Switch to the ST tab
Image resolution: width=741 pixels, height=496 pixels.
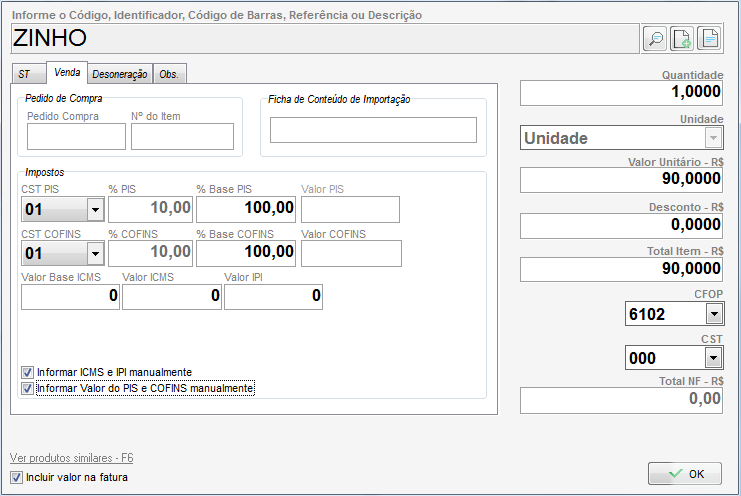(x=25, y=74)
